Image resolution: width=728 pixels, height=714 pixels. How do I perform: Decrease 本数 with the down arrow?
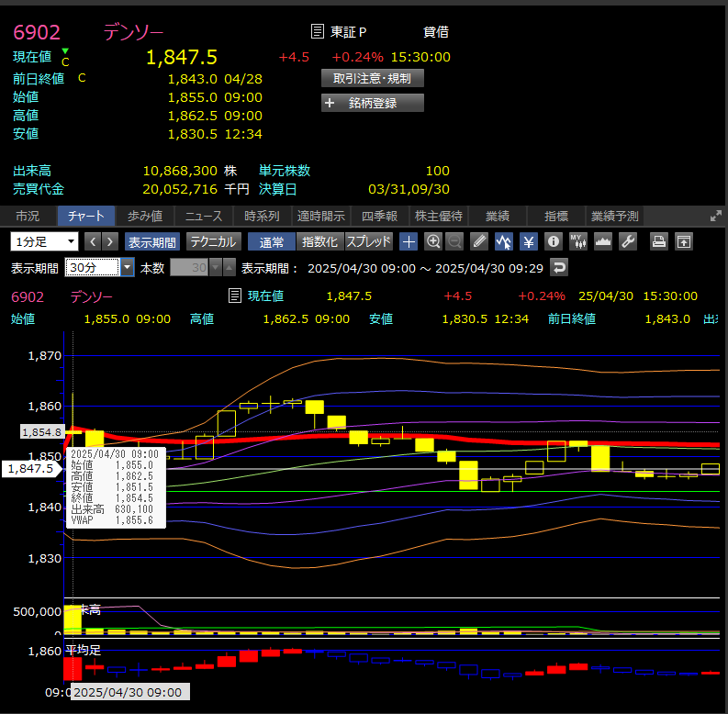click(216, 268)
